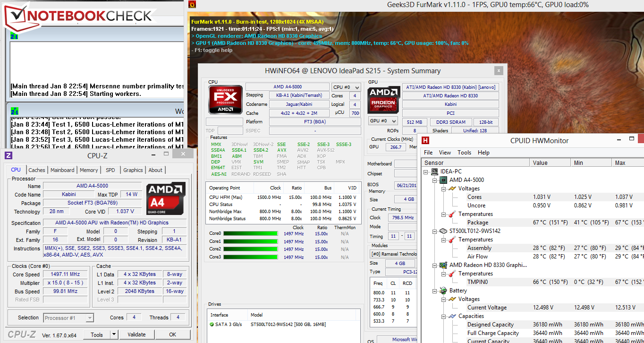This screenshot has width=644, height=343.
Task: Open the Processor #1 selection dropdown in CPU-Z
Action: 68,318
